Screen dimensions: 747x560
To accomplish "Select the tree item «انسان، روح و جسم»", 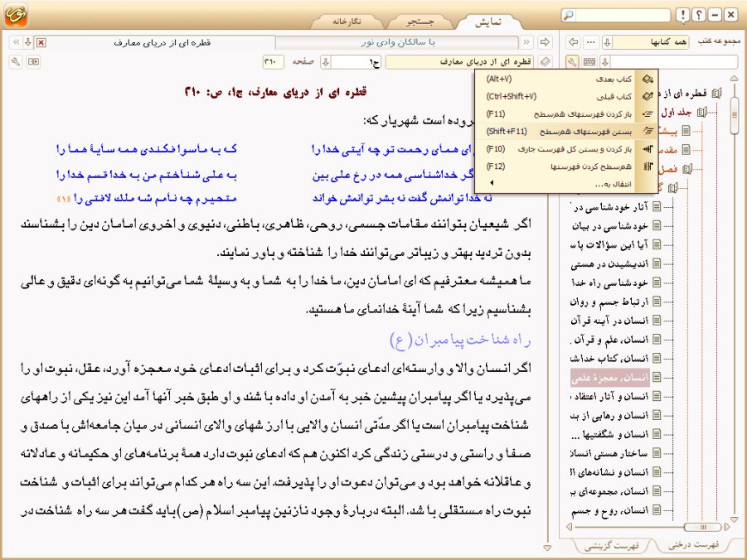I will tap(610, 510).
